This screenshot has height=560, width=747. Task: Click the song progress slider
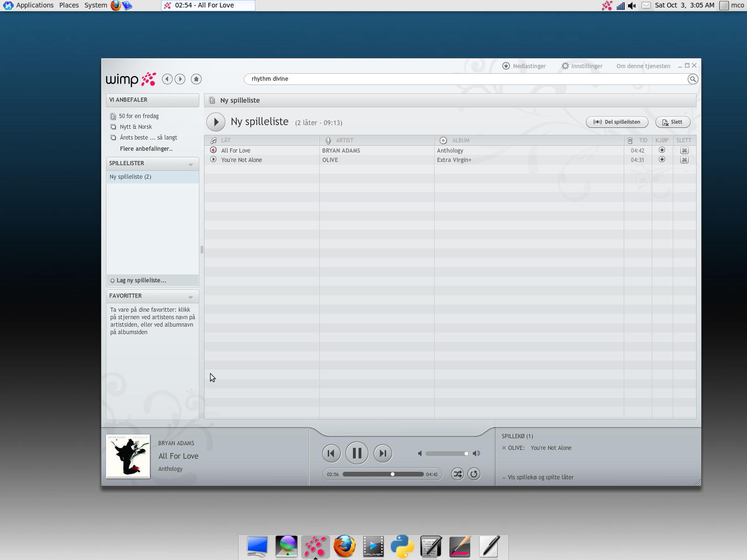pos(383,474)
